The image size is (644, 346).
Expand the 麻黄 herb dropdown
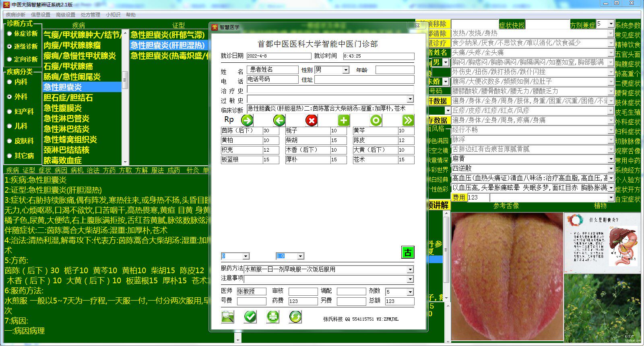coord(611,159)
